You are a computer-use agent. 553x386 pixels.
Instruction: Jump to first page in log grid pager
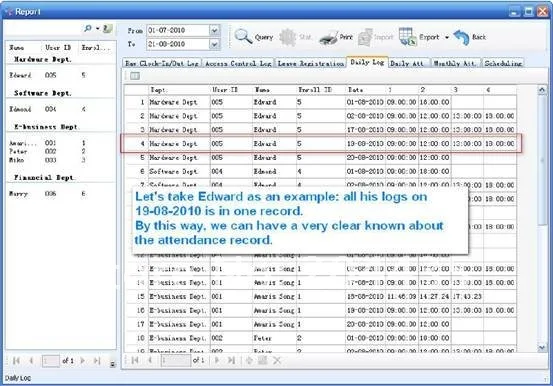click(x=135, y=360)
